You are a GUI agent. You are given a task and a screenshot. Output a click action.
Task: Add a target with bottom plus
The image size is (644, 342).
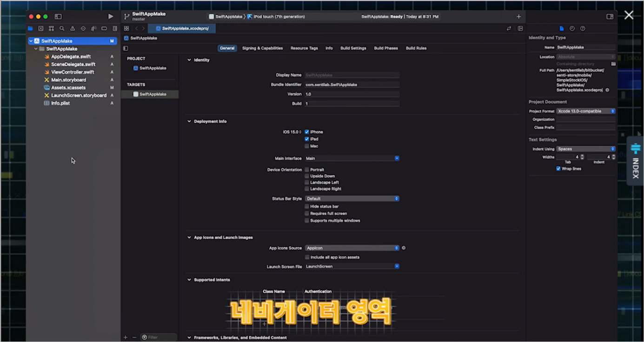coord(126,337)
